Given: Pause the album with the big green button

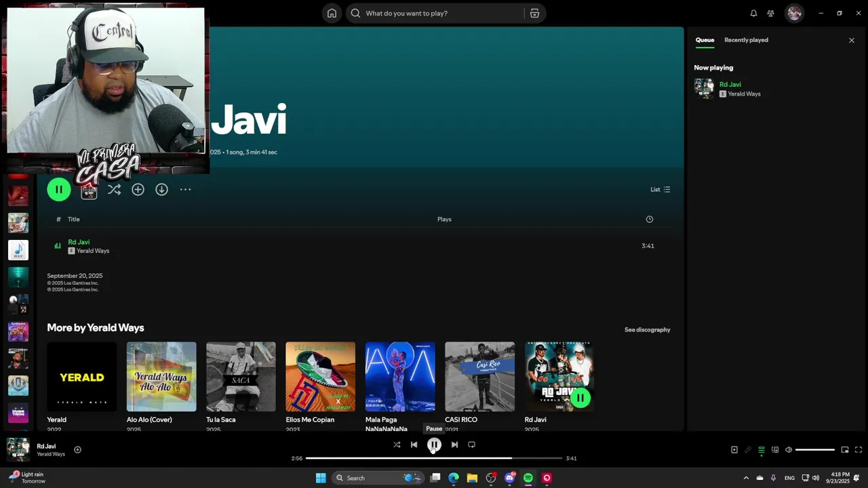Looking at the screenshot, I should pos(59,190).
